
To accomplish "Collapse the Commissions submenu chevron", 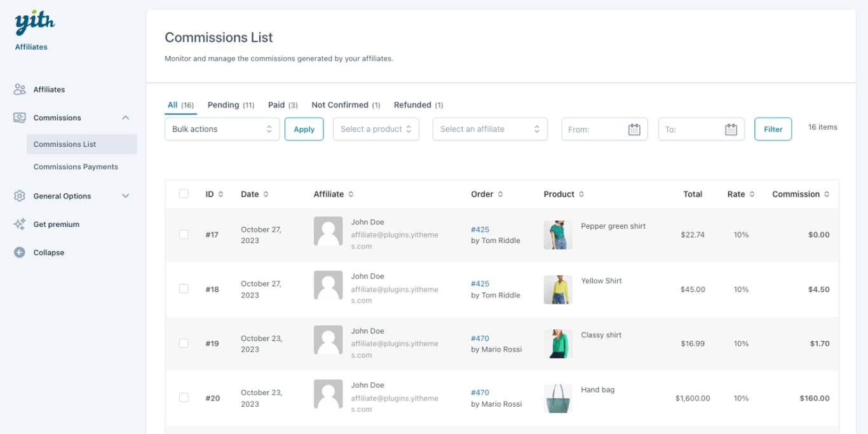I will point(125,118).
